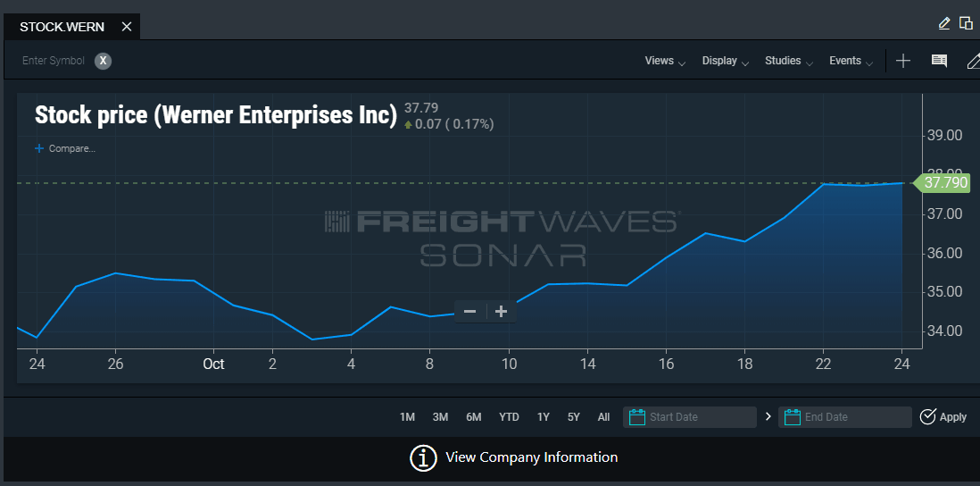Open the End Date calendar icon

click(792, 417)
